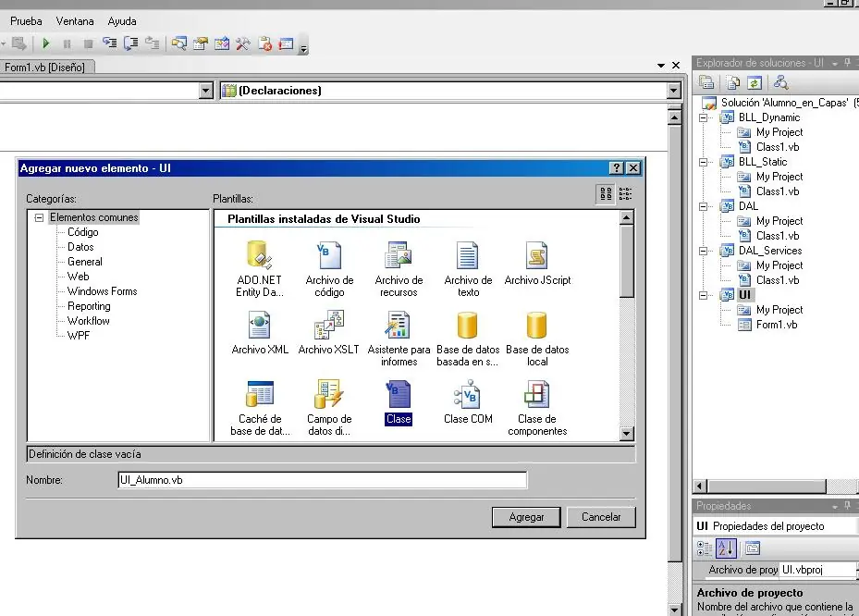
Task: Select the Clase template icon
Action: click(399, 394)
